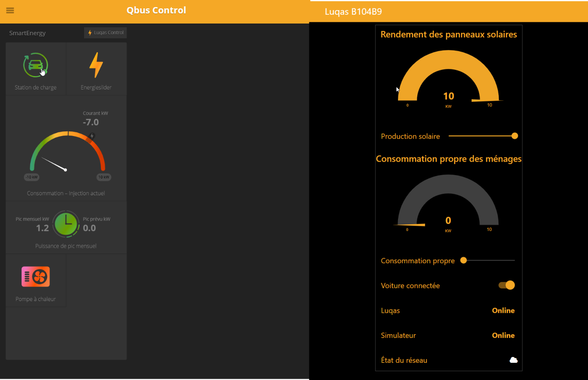Click the Station de charge label
The height and width of the screenshot is (380, 588).
(36, 87)
